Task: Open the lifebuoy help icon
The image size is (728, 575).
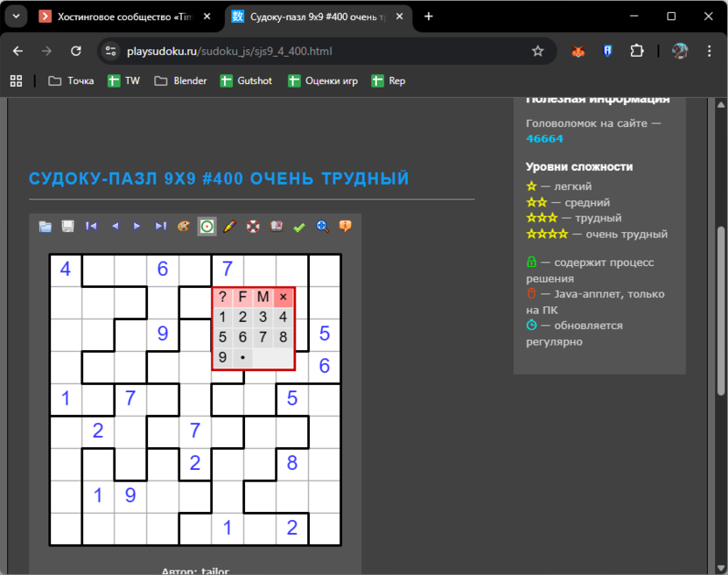Action: [x=253, y=226]
